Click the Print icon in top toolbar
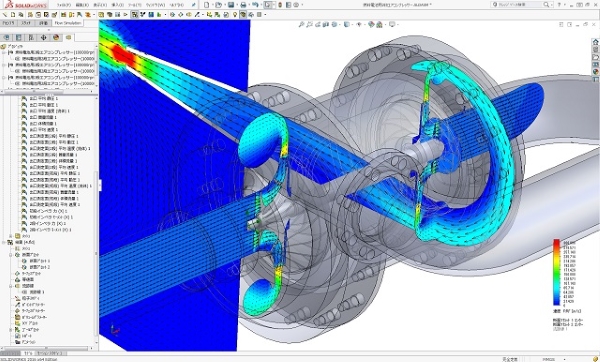The image size is (600, 362). [x=243, y=5]
